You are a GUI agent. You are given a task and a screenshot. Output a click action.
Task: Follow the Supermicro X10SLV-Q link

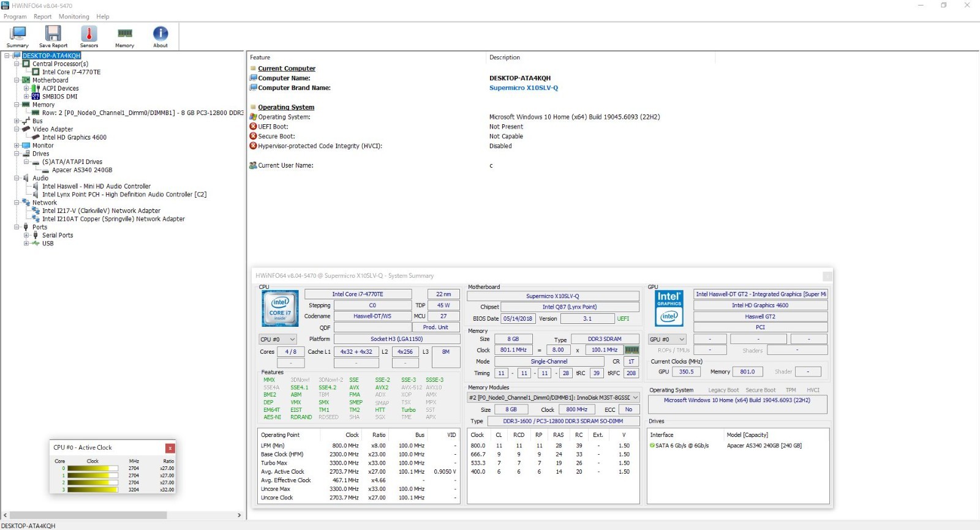[524, 88]
